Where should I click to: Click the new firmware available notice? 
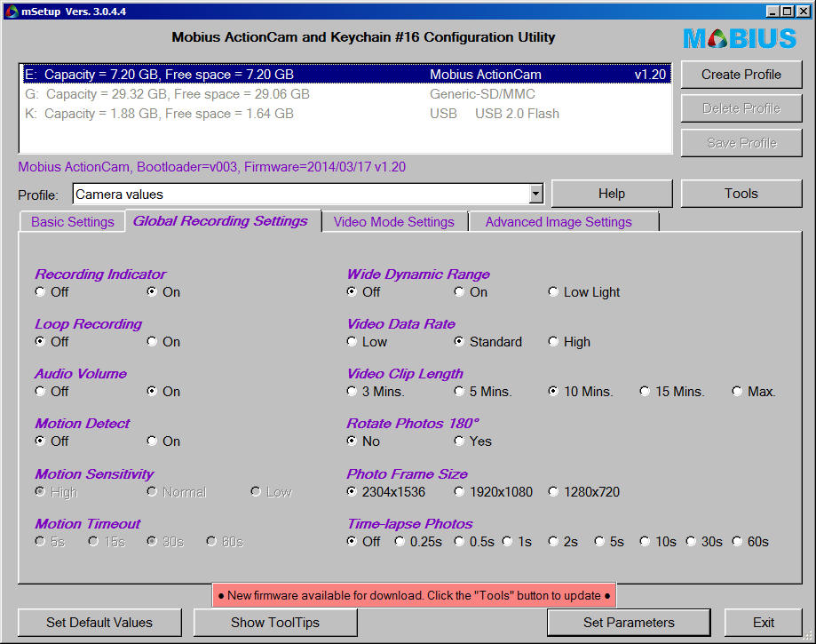[415, 595]
